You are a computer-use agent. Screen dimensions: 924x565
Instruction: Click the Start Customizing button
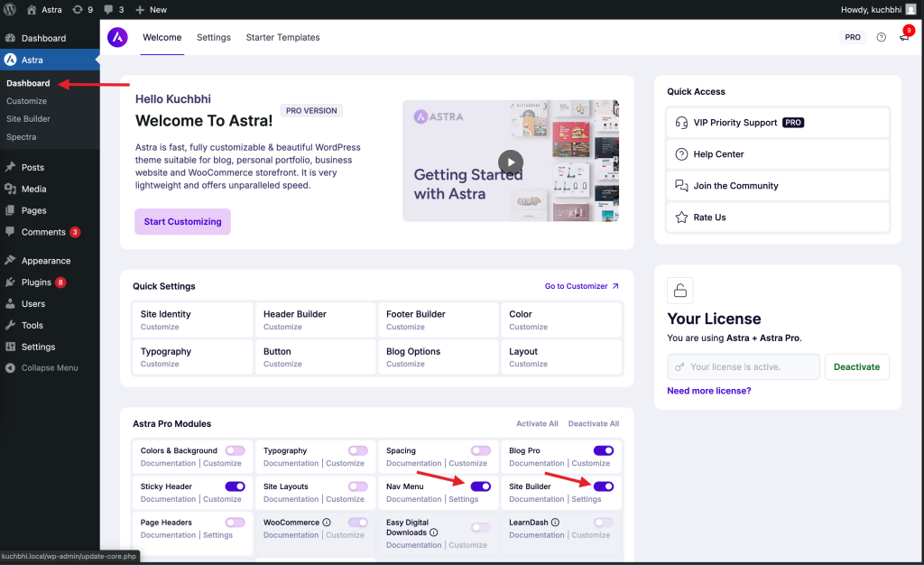pyautogui.click(x=182, y=222)
